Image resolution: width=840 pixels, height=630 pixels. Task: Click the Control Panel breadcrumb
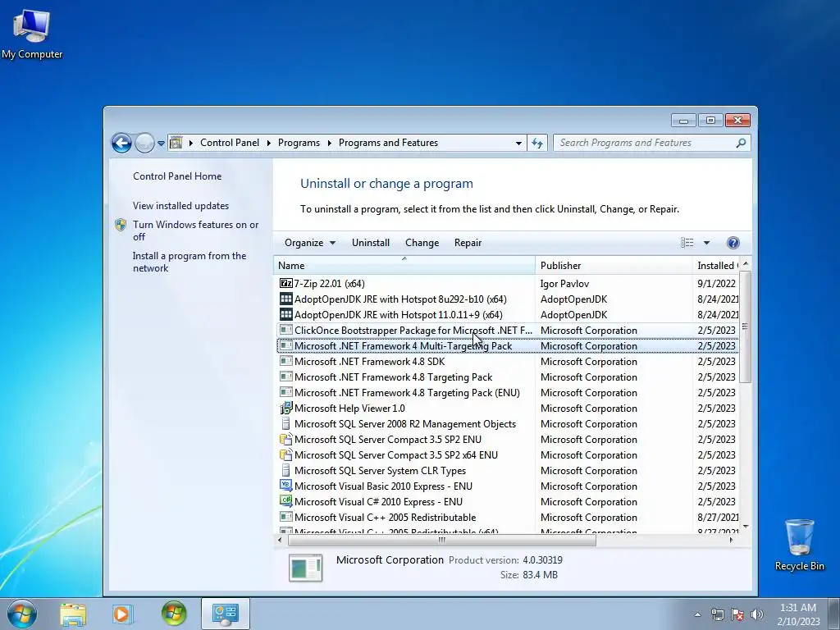pyautogui.click(x=230, y=143)
